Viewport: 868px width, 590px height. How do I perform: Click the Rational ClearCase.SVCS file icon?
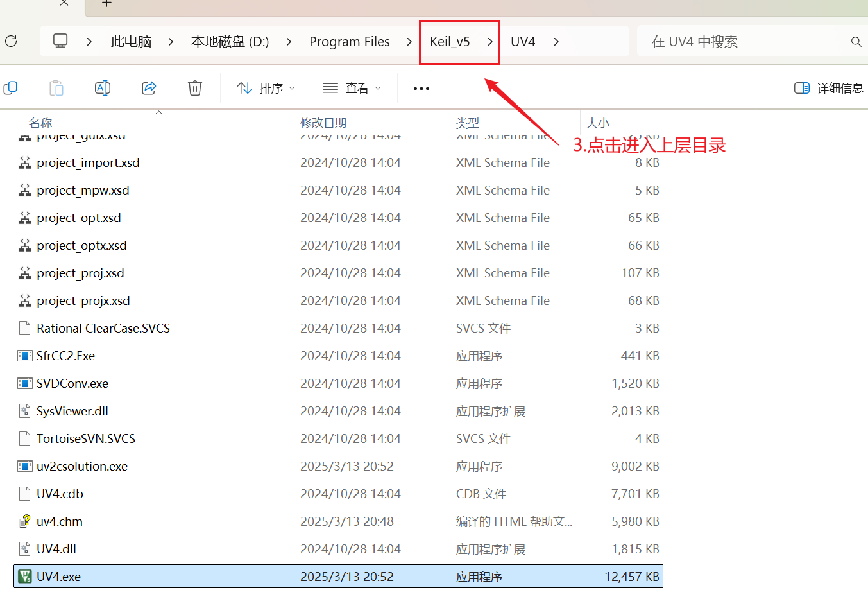tap(25, 328)
